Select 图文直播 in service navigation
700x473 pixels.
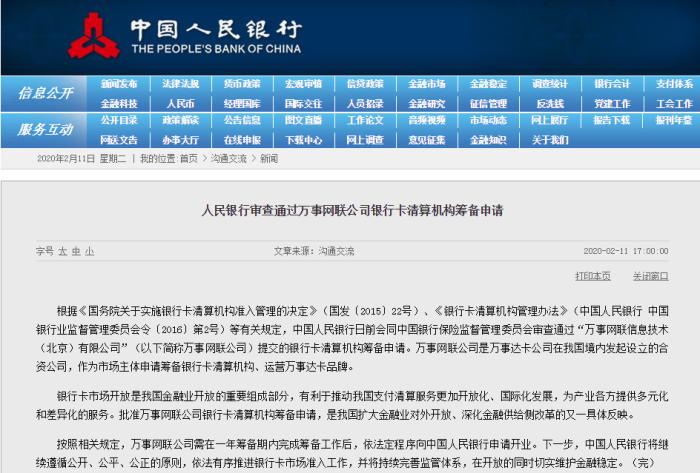tap(304, 120)
